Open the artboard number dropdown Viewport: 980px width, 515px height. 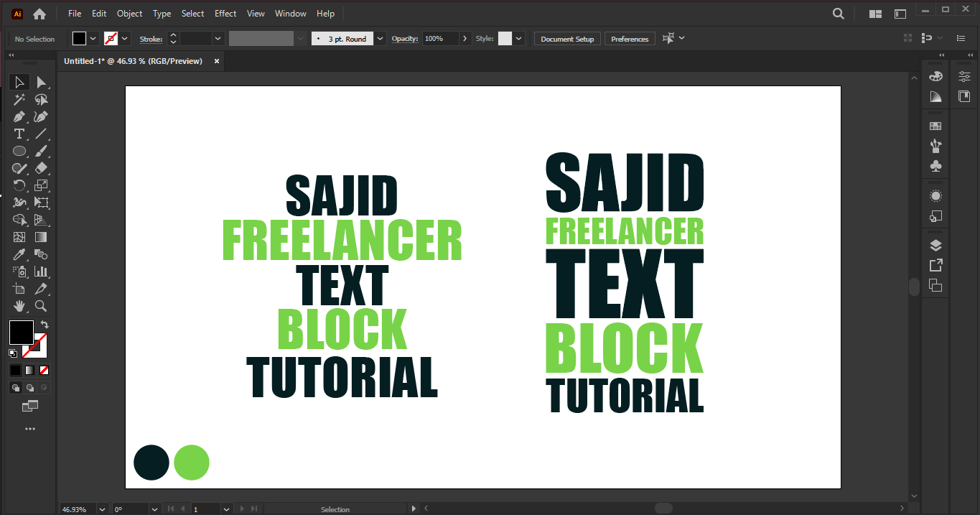227,509
